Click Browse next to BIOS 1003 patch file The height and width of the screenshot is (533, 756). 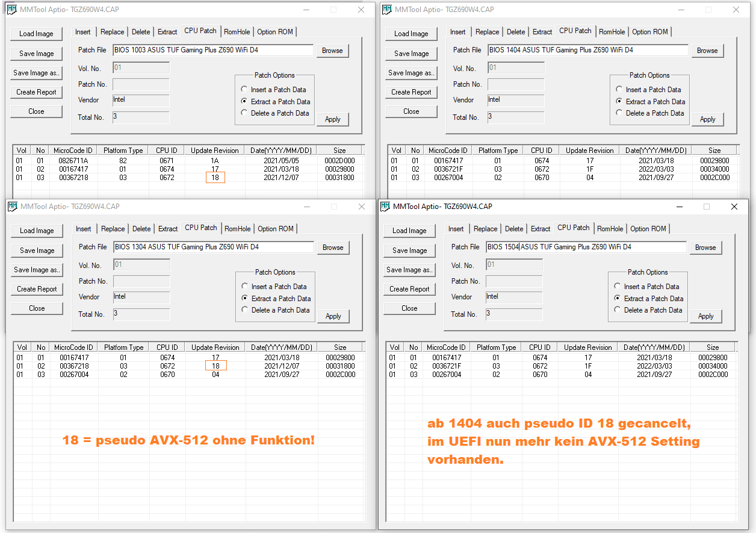pyautogui.click(x=332, y=51)
